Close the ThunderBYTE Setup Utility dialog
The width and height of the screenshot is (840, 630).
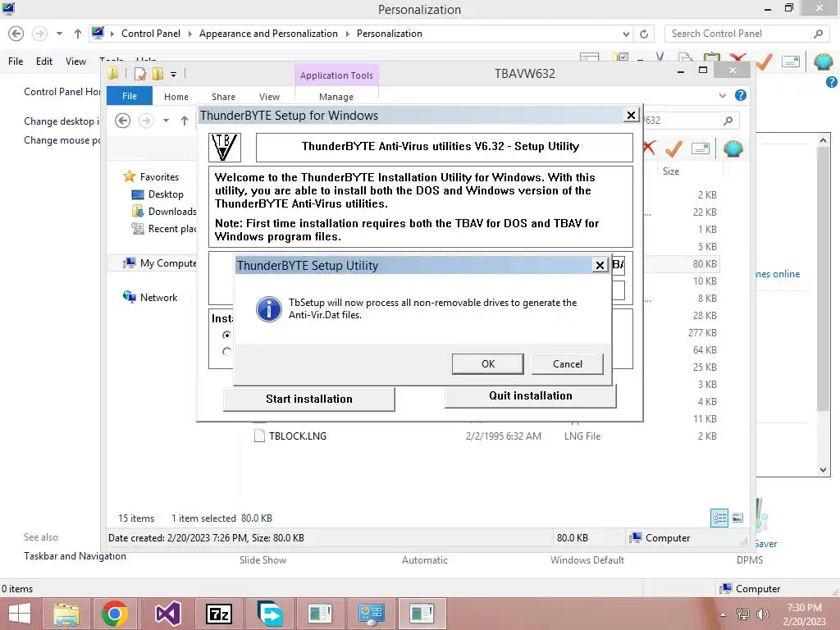point(600,265)
